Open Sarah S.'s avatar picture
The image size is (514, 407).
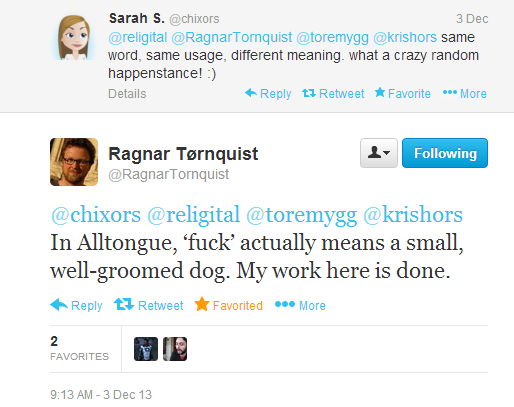(x=74, y=37)
